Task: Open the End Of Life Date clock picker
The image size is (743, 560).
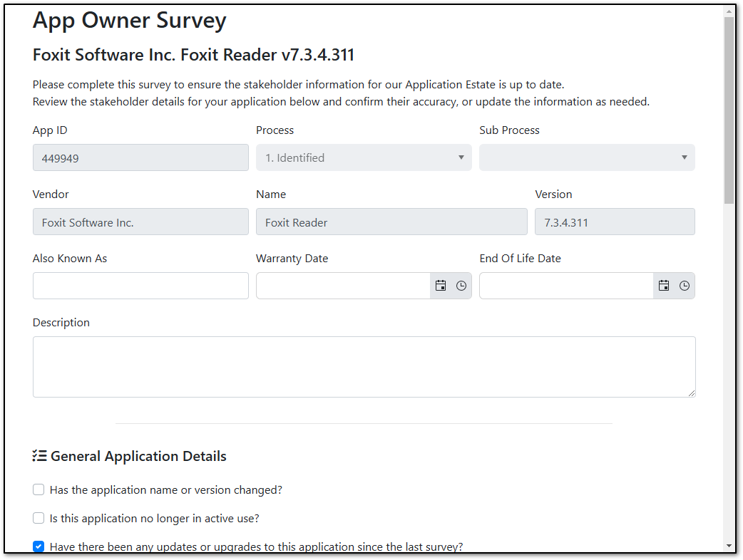Action: pos(685,286)
